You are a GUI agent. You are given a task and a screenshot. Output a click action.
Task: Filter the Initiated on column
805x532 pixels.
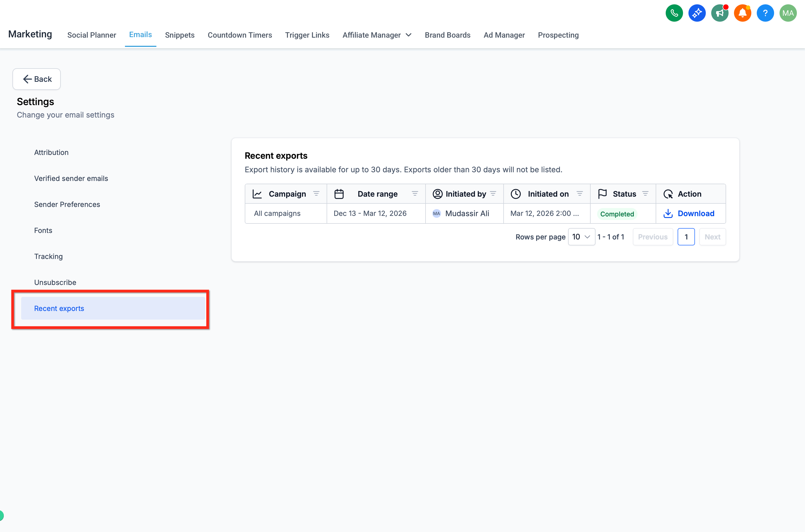click(x=579, y=194)
